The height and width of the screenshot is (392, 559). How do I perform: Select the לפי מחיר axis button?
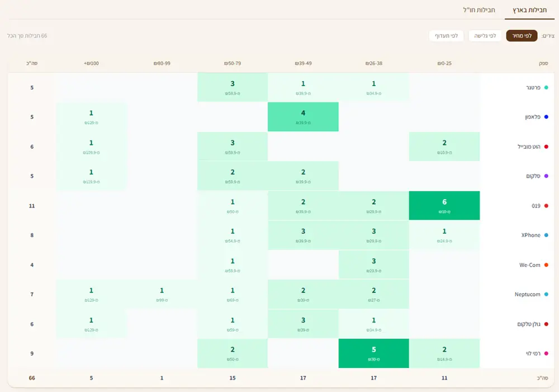tap(522, 36)
